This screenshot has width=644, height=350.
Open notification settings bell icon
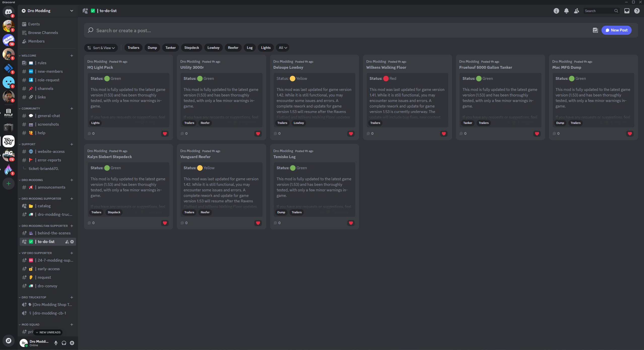click(566, 11)
